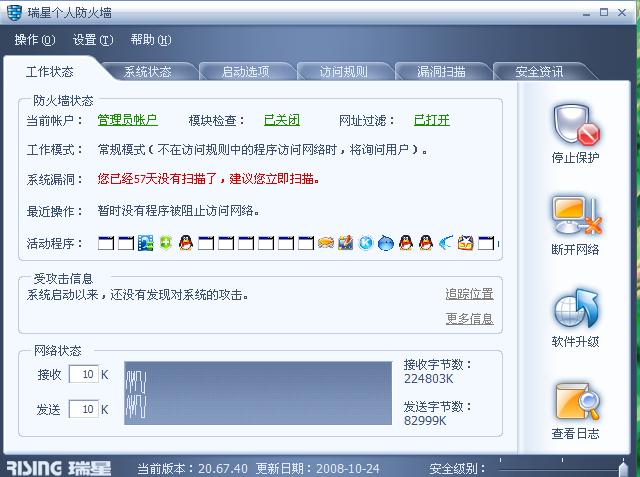
Task: Click the 更新日期：2008-10-24 text
Action: [318, 468]
